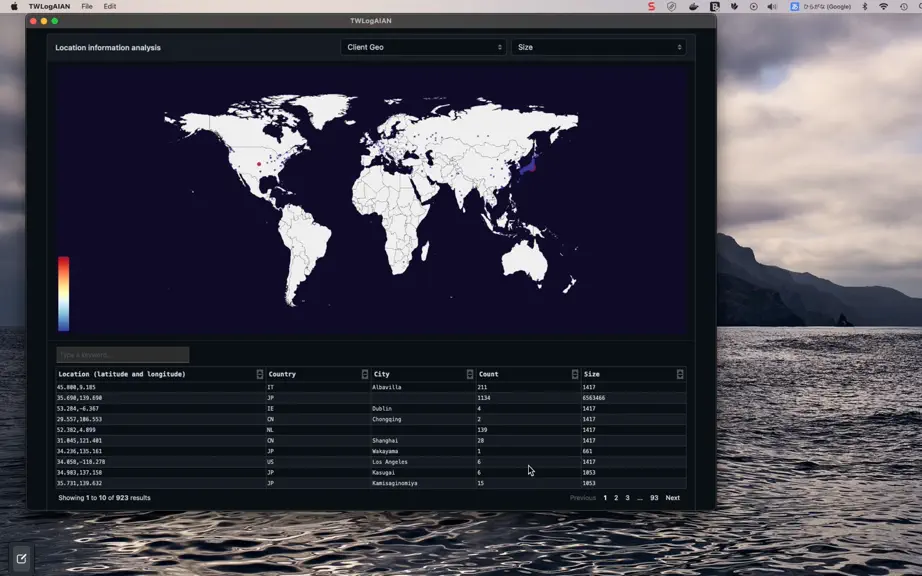The height and width of the screenshot is (576, 922).
Task: Click the heat map color gradient legend
Action: [64, 294]
